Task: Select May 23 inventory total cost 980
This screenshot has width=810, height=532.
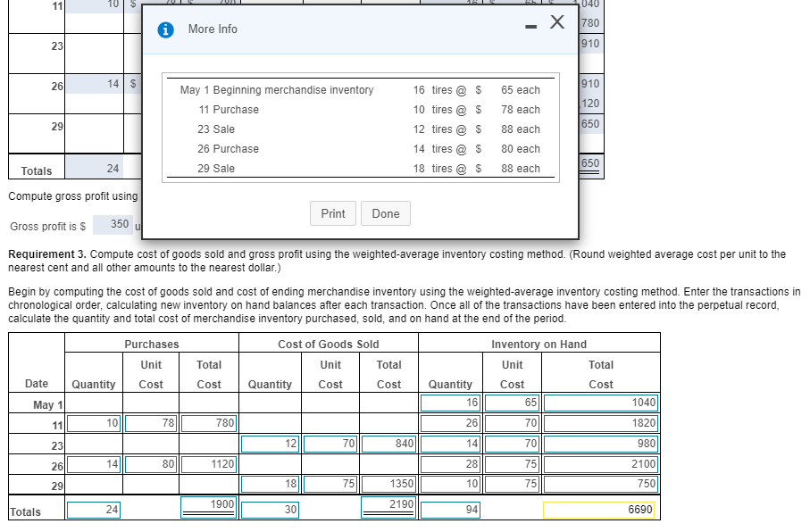Action: pyautogui.click(x=601, y=445)
